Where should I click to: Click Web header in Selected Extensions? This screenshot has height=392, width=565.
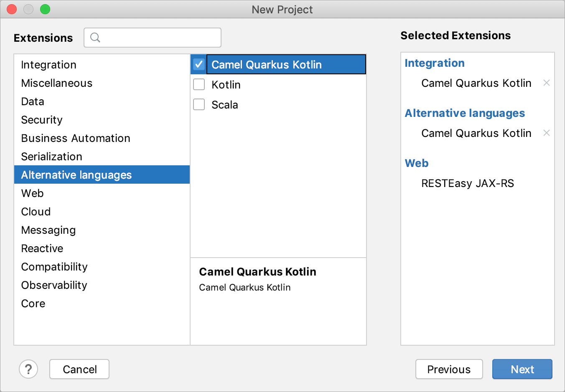coord(417,163)
